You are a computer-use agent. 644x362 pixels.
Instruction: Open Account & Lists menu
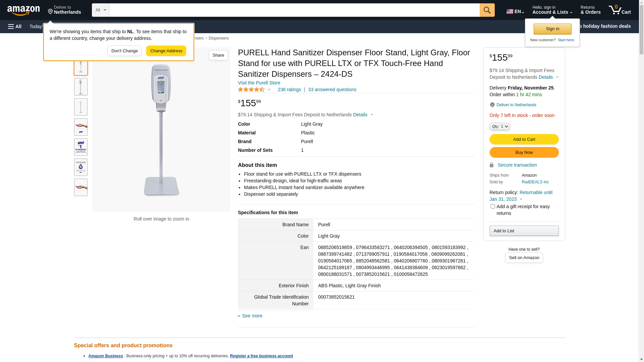(x=552, y=10)
